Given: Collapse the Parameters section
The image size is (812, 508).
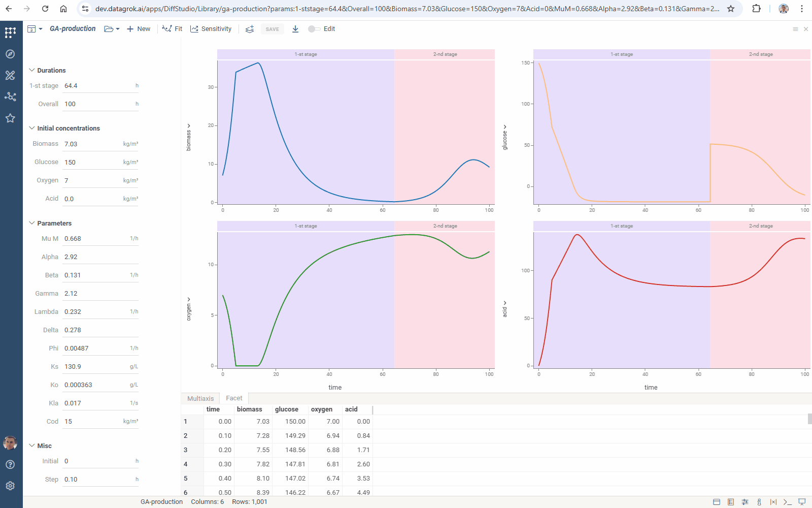Looking at the screenshot, I should point(32,223).
